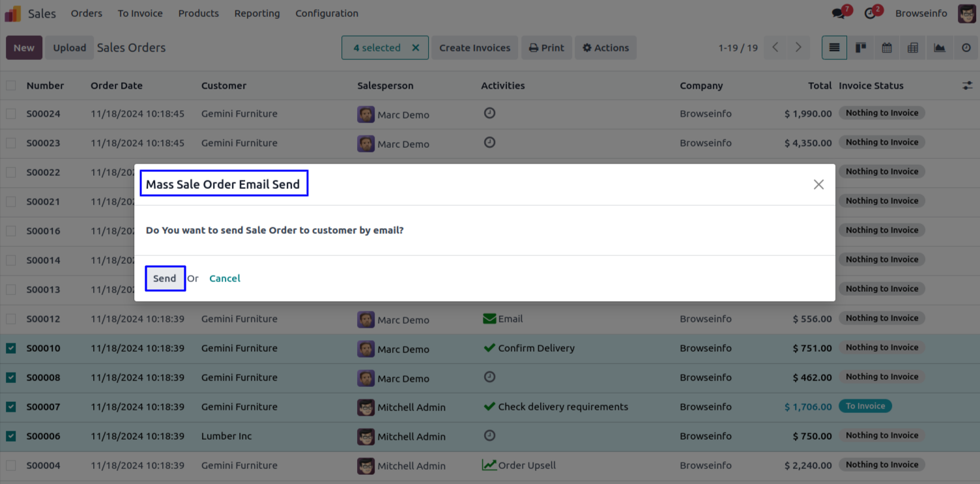
Task: Open the Configuration menu
Action: (326, 14)
